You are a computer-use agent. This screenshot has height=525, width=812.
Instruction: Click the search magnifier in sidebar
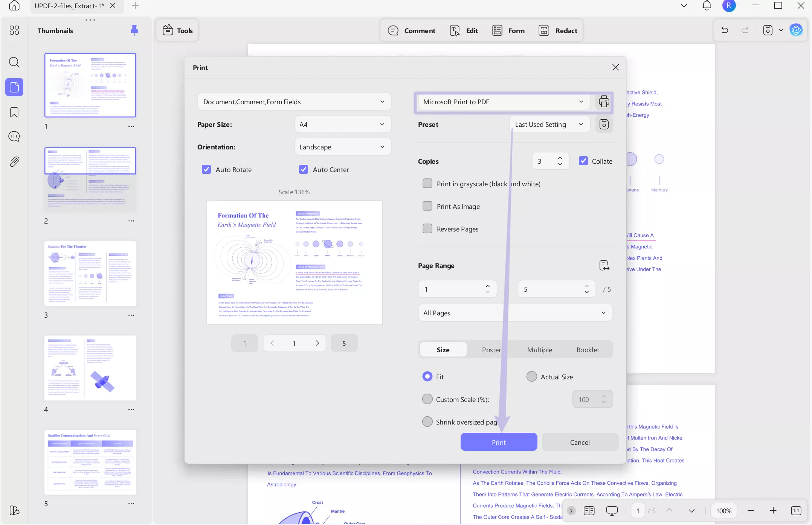click(14, 62)
